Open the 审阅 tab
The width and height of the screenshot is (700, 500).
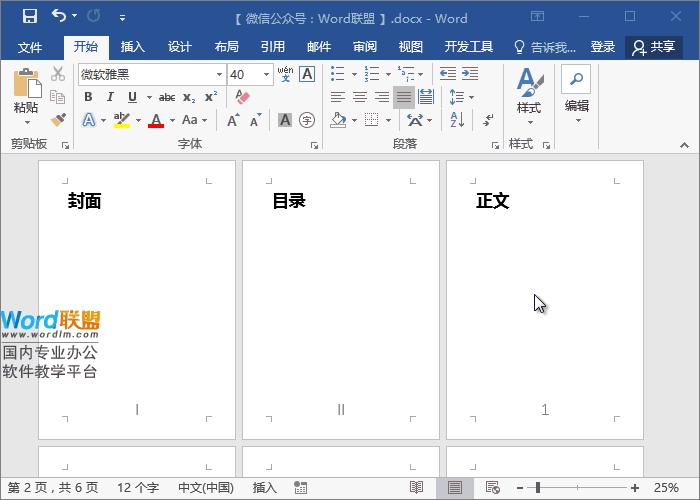coord(365,47)
